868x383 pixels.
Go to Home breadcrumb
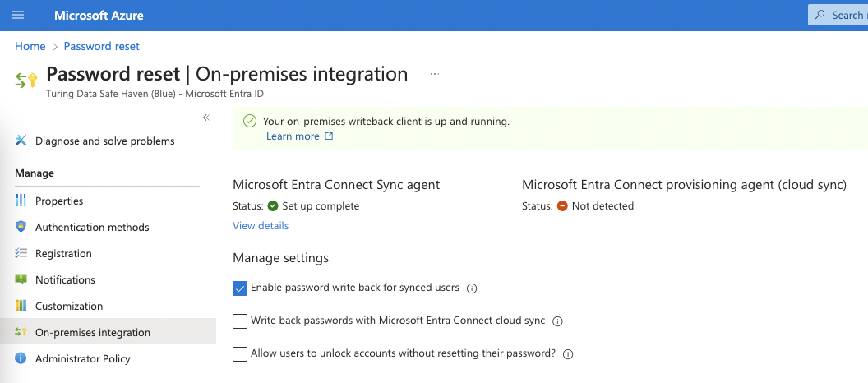click(30, 47)
